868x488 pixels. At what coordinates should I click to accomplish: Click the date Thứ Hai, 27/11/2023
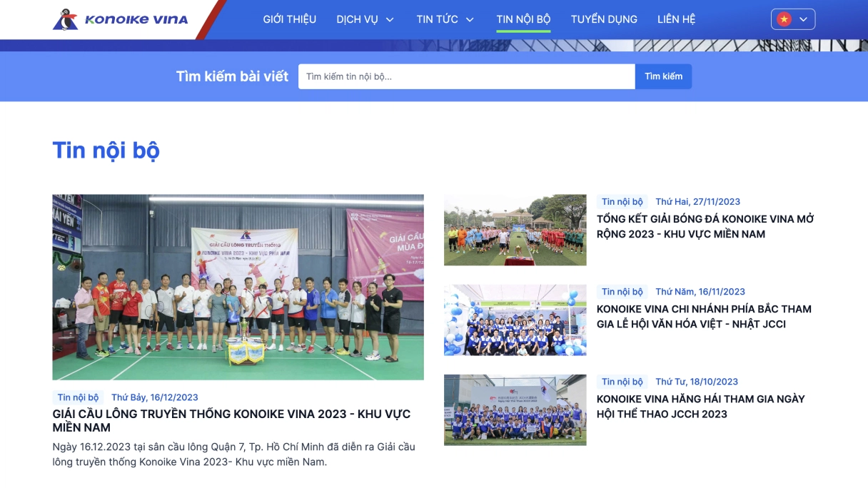(x=698, y=202)
